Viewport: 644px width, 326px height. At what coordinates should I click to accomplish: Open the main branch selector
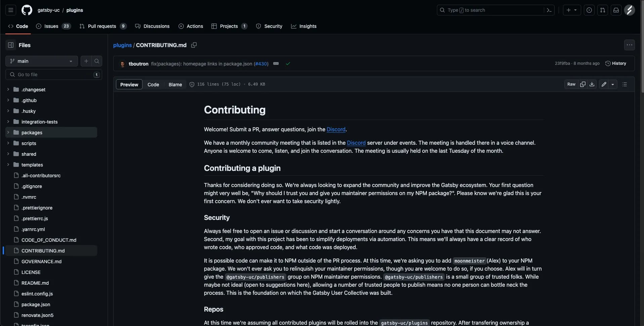click(42, 61)
